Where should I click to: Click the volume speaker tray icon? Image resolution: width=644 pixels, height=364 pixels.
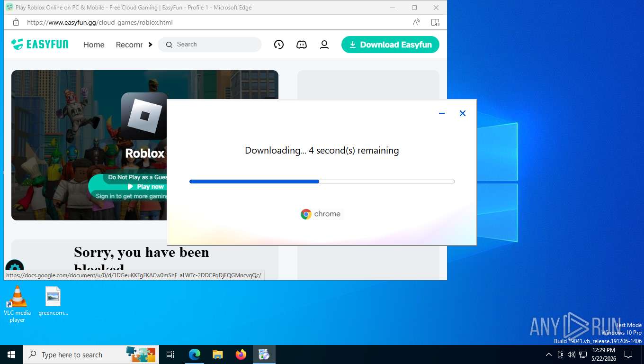coord(572,355)
